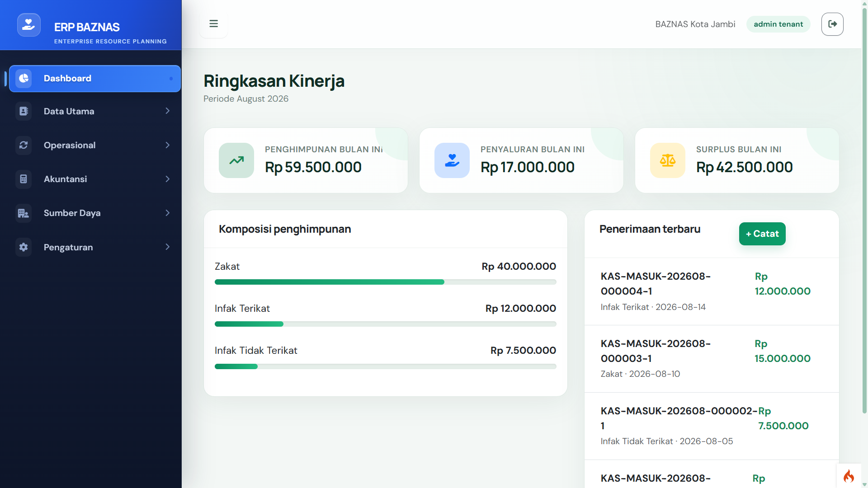Image resolution: width=868 pixels, height=488 pixels.
Task: Open the flame debug toolbar icon
Action: [849, 476]
